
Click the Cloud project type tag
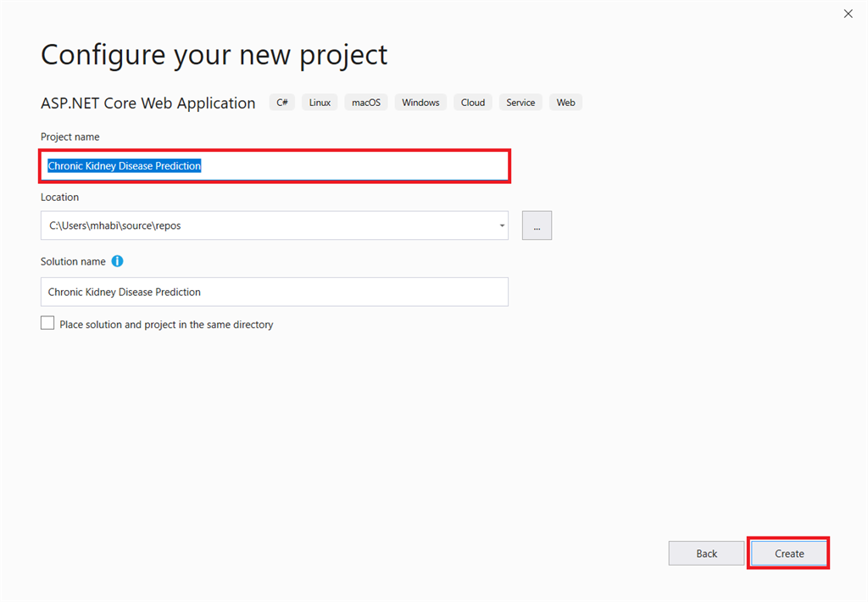(473, 103)
